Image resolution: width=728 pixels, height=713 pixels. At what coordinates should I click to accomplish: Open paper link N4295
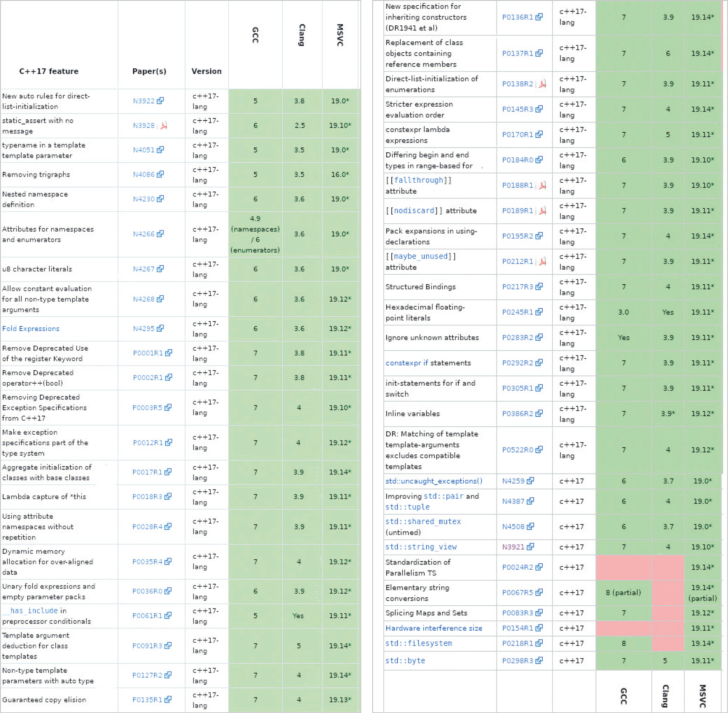[143, 328]
